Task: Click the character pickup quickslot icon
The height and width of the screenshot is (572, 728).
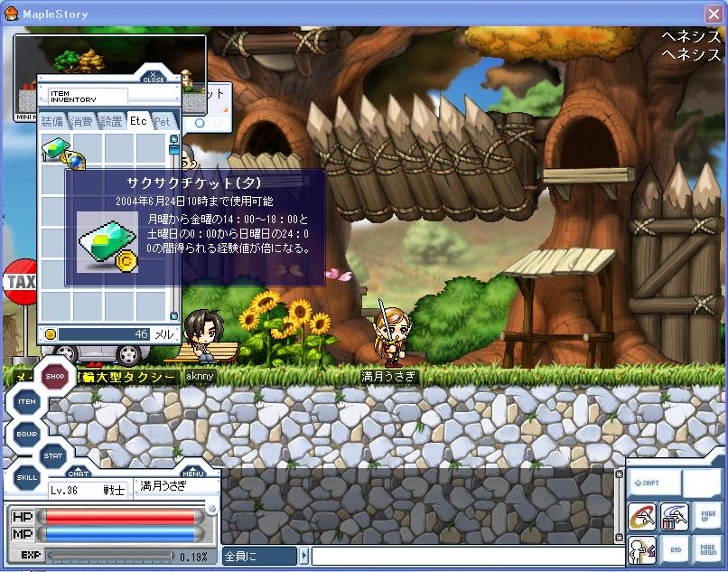Action: [x=642, y=549]
